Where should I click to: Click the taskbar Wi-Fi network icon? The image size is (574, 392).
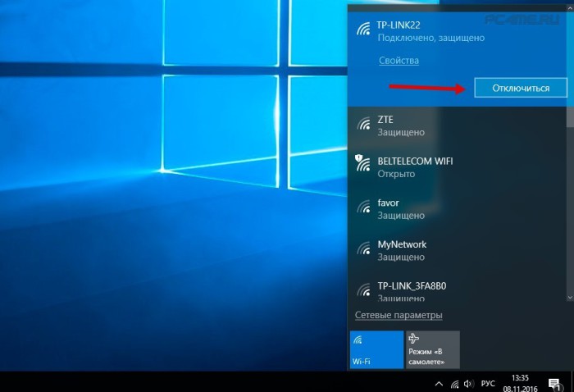454,384
